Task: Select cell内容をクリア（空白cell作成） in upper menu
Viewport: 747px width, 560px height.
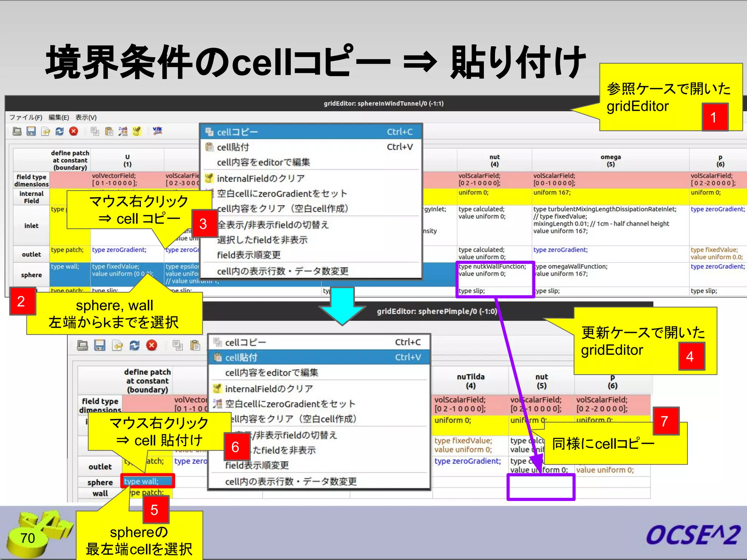Action: click(x=311, y=209)
